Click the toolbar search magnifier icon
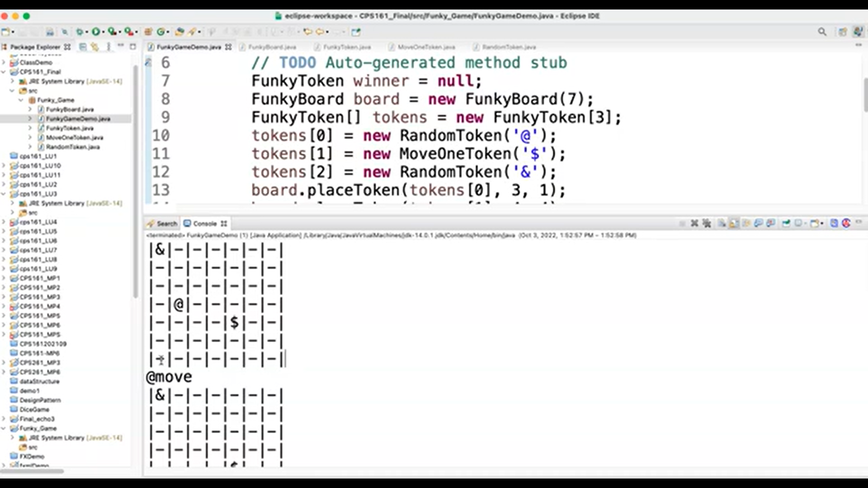 coord(822,32)
